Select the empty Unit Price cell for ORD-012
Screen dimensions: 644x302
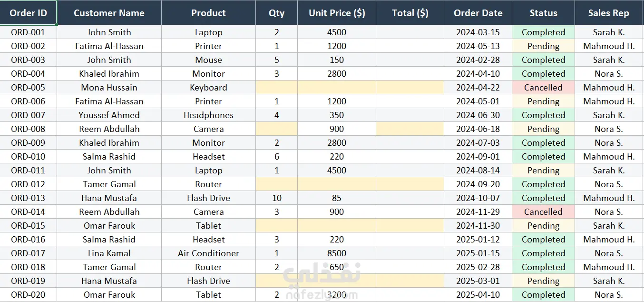[x=337, y=184]
